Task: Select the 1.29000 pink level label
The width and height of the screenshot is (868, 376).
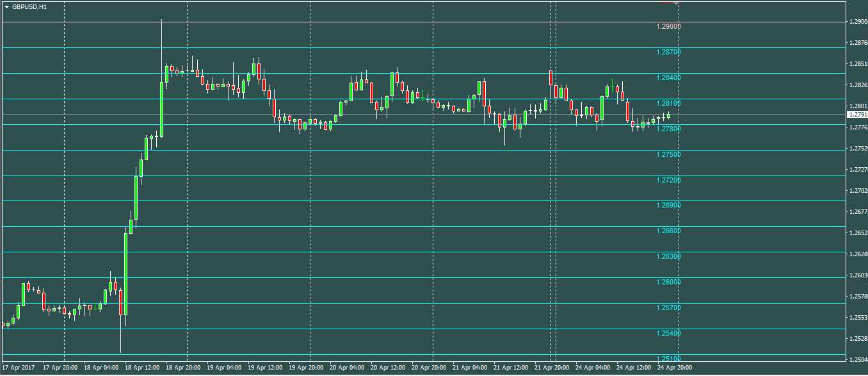Action: tap(668, 27)
